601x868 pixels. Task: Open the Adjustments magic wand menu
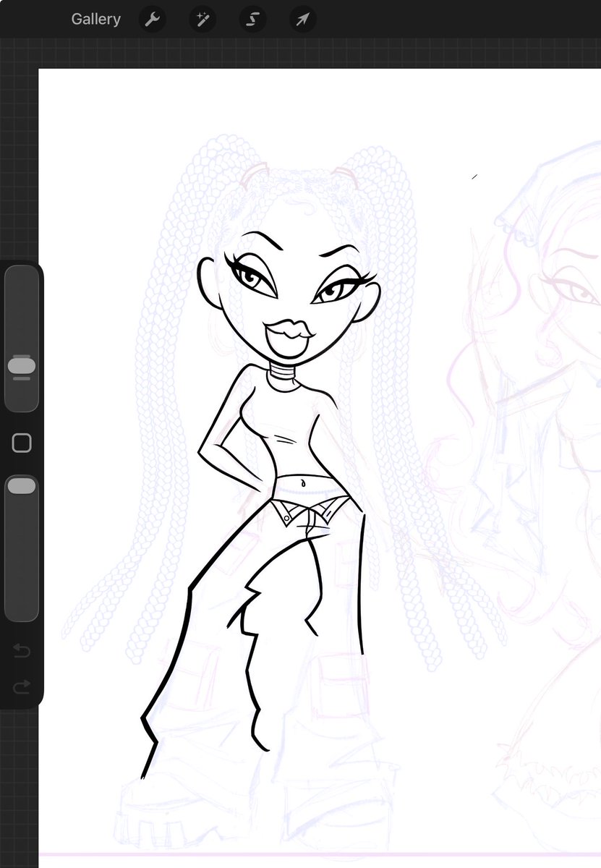coord(202,19)
